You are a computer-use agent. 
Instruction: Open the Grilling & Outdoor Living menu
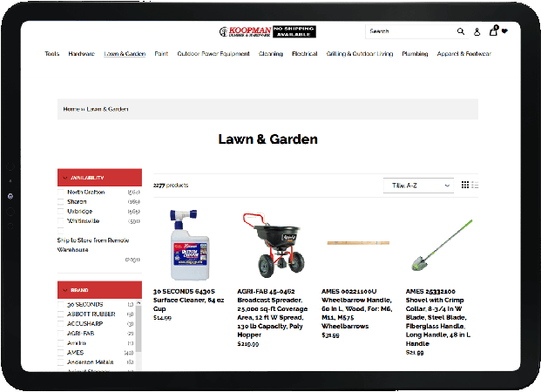[x=360, y=54]
